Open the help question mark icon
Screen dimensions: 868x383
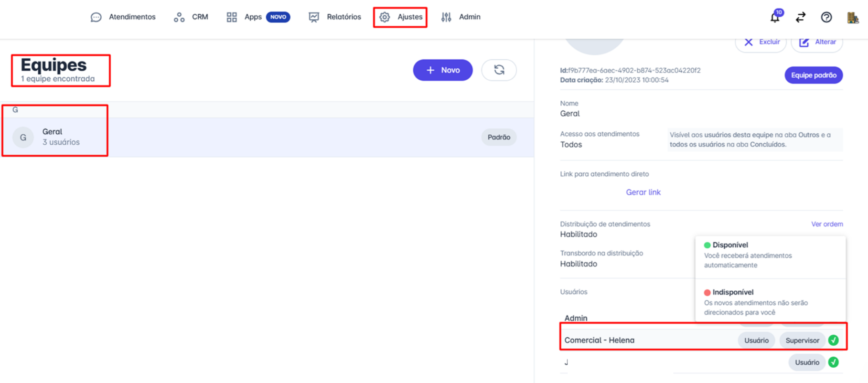pos(826,17)
